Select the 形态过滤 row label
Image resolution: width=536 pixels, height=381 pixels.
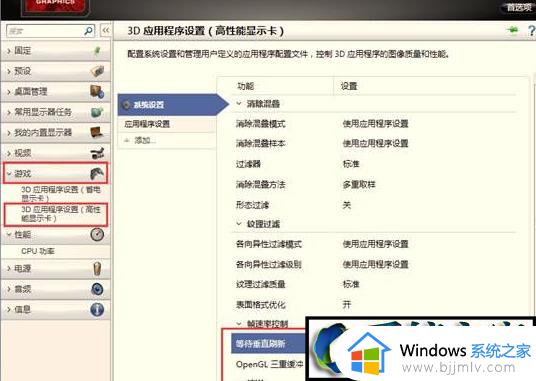click(x=252, y=205)
